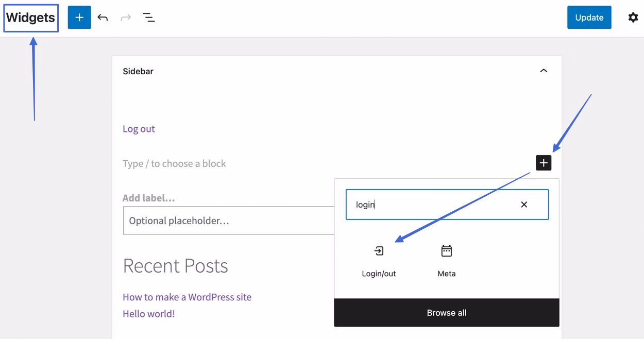Click the Type to choose a block paragraph
This screenshot has height=339, width=644.
pyautogui.click(x=174, y=163)
